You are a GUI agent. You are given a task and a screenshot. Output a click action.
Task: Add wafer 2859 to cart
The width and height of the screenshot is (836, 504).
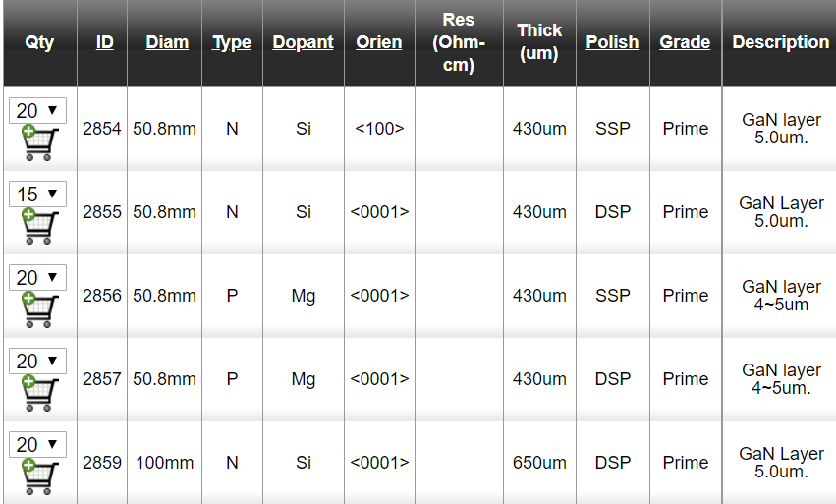tap(37, 477)
